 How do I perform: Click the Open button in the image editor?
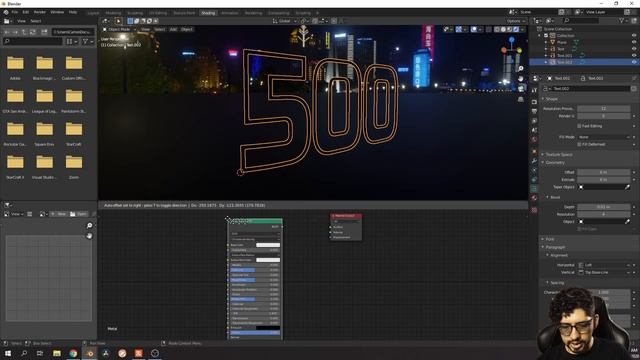tap(79, 214)
